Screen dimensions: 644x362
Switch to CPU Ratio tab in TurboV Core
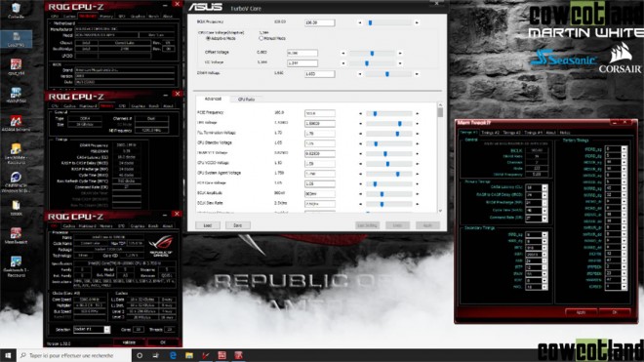tap(246, 100)
